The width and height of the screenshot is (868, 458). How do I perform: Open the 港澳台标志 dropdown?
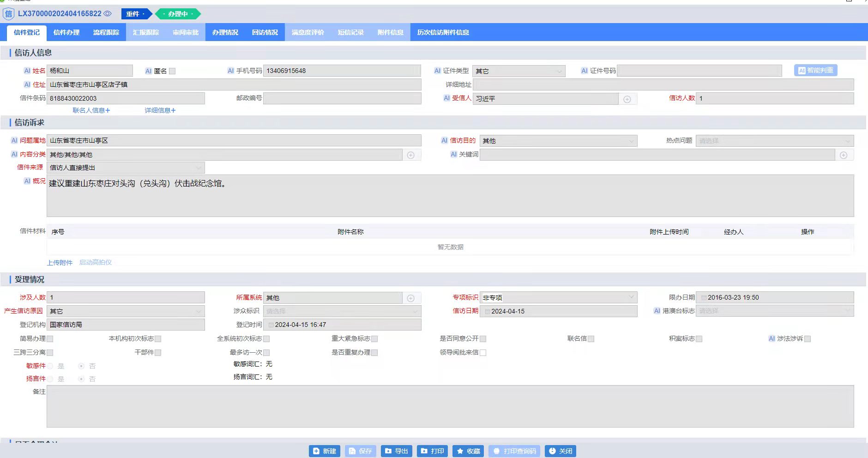point(775,311)
